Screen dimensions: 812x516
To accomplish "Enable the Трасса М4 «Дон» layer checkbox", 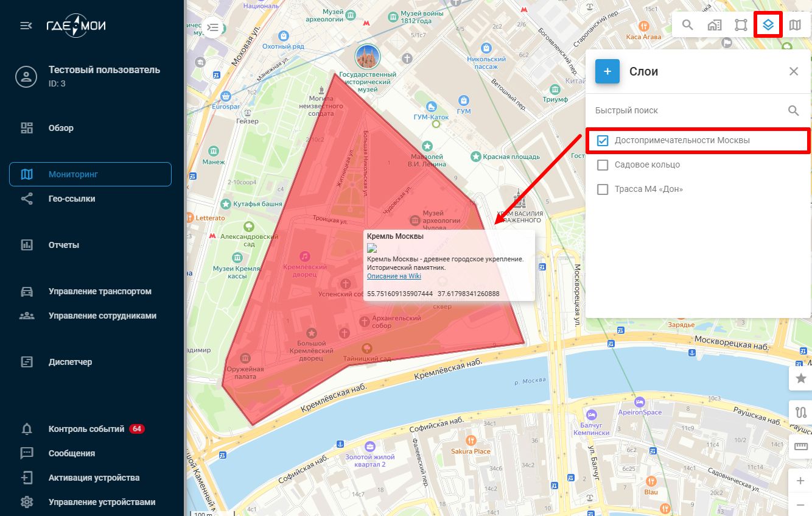I will pos(603,189).
